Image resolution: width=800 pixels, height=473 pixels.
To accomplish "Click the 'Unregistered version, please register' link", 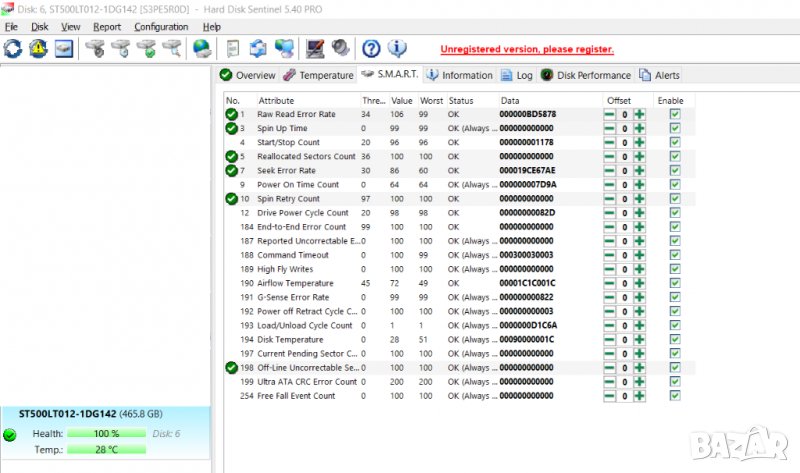I will 527,49.
